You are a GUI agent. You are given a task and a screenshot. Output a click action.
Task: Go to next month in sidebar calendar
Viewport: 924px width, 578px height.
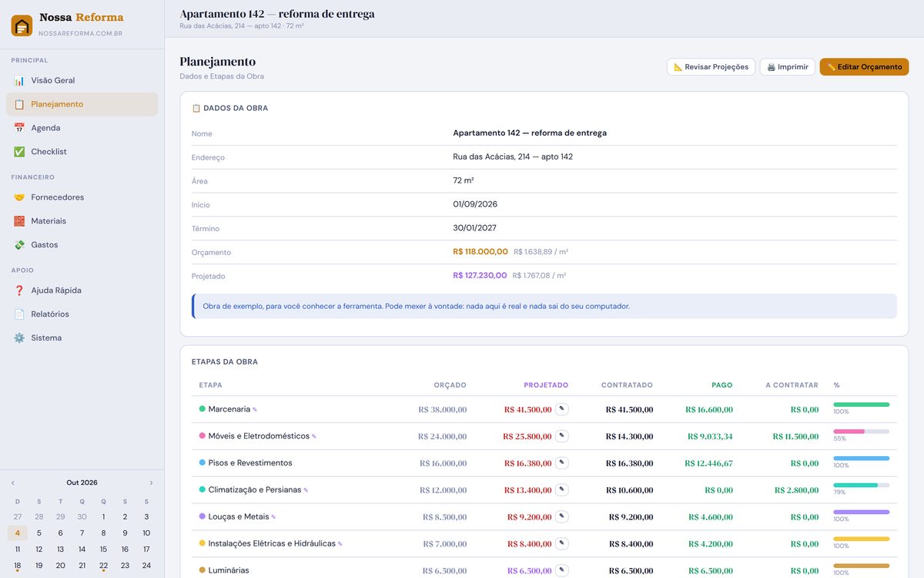point(151,483)
